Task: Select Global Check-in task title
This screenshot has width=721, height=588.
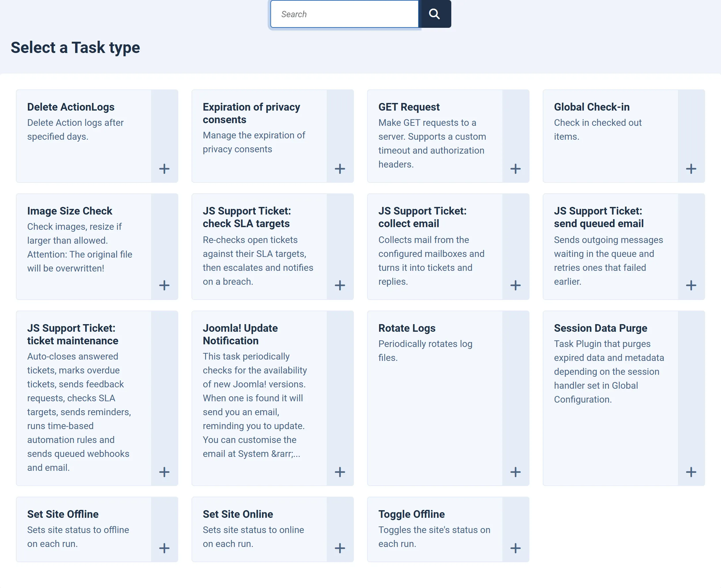Action: pos(591,107)
